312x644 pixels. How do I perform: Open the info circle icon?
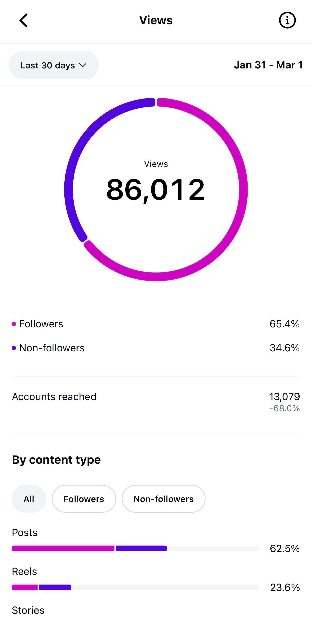pos(287,20)
